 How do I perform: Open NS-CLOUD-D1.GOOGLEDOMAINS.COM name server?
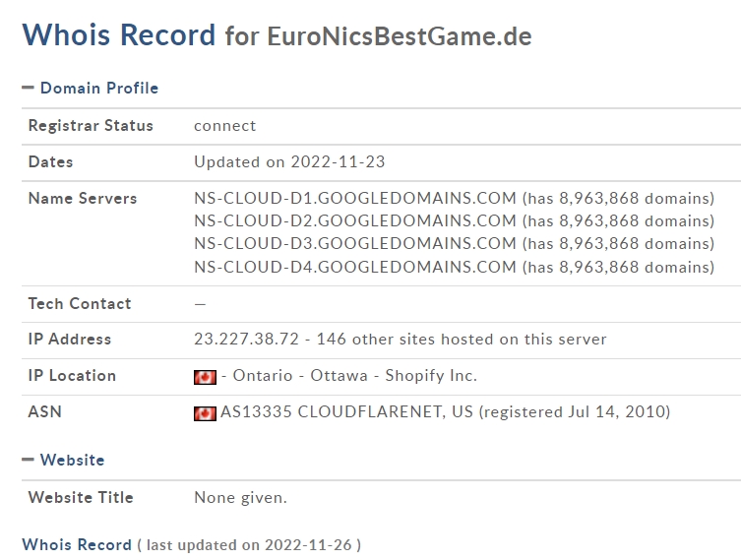point(355,198)
